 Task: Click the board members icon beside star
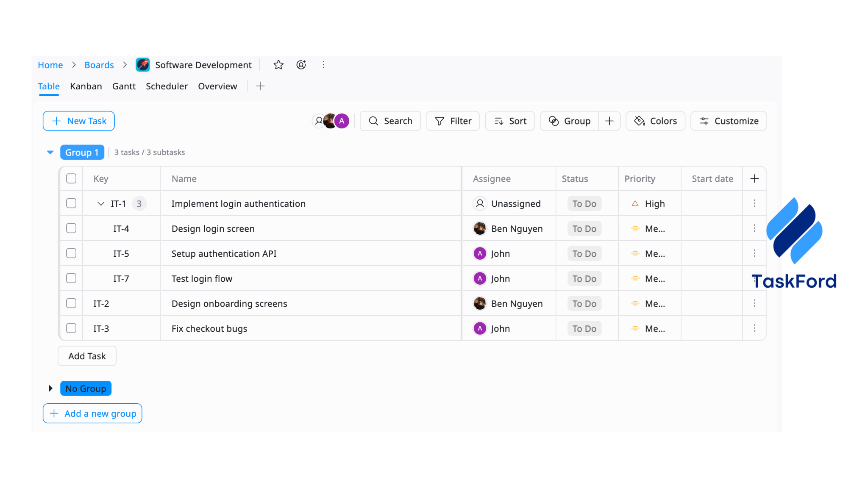pyautogui.click(x=301, y=65)
